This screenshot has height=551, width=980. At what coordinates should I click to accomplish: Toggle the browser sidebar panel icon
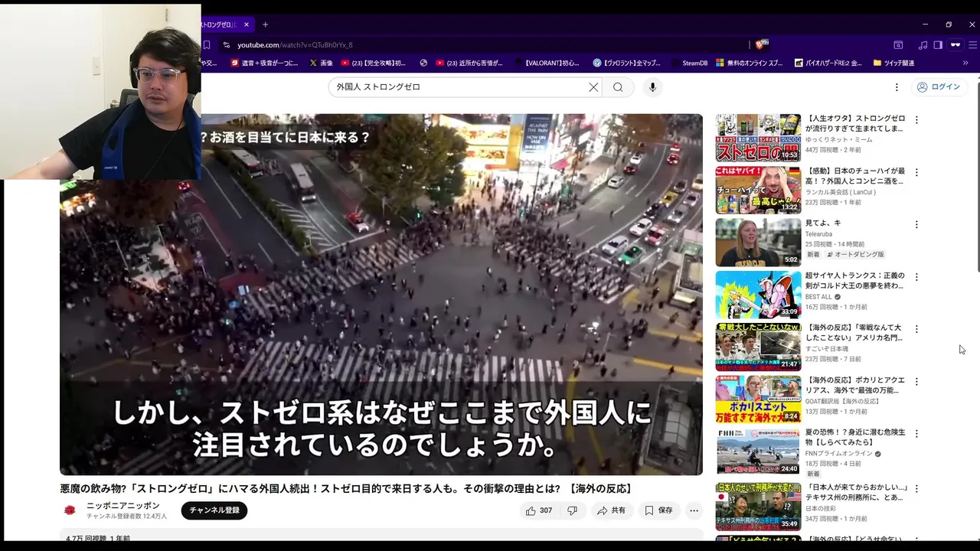point(938,45)
